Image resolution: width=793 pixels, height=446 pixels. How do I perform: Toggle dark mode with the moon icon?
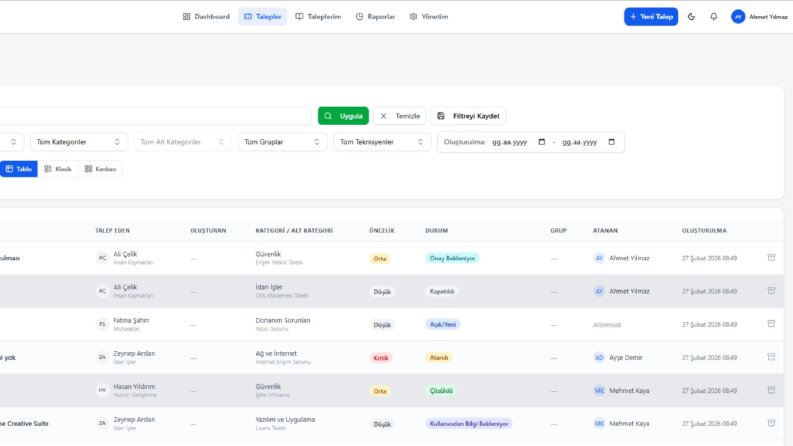click(x=691, y=17)
